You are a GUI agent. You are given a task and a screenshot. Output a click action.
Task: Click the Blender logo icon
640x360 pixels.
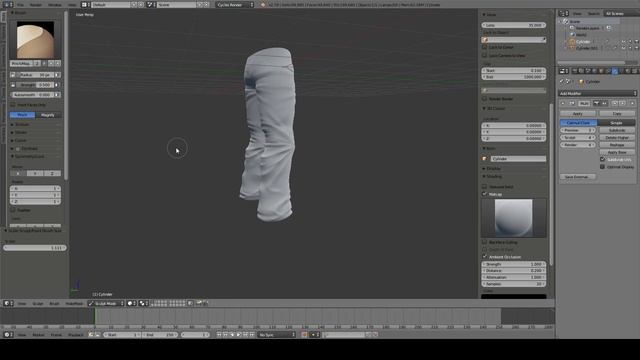263,4
